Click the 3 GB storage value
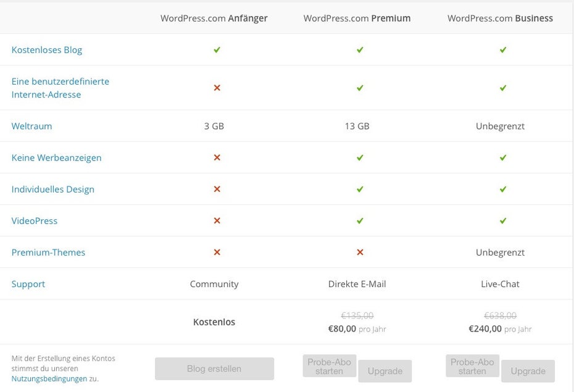 (214, 126)
